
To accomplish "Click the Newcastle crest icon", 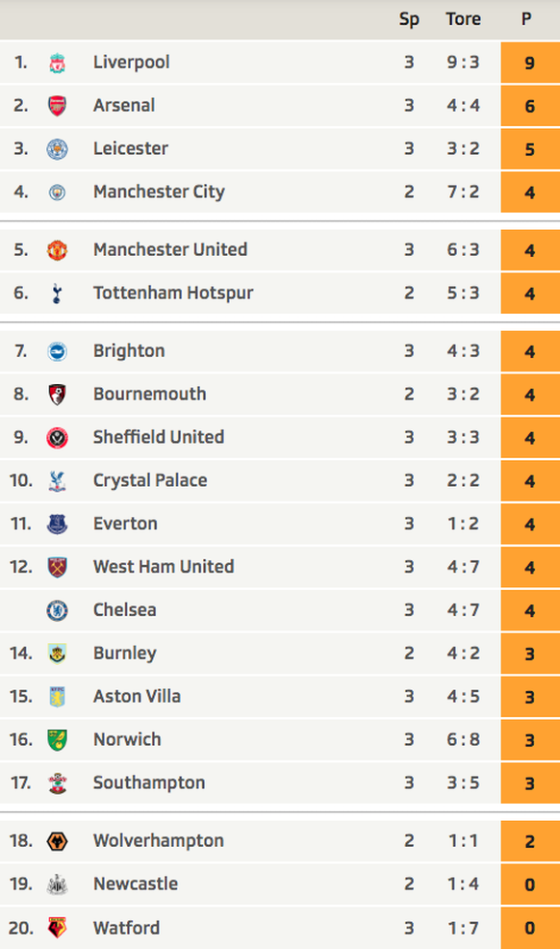I will pos(57,885).
